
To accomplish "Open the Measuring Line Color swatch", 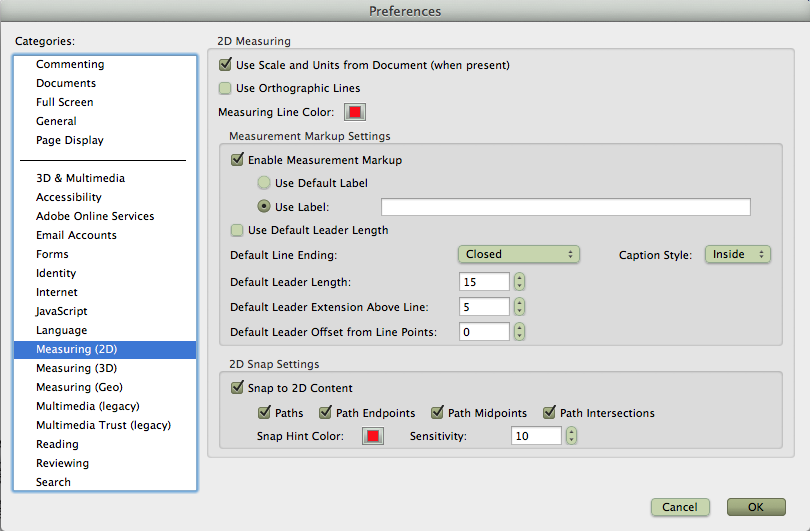I will [x=355, y=112].
